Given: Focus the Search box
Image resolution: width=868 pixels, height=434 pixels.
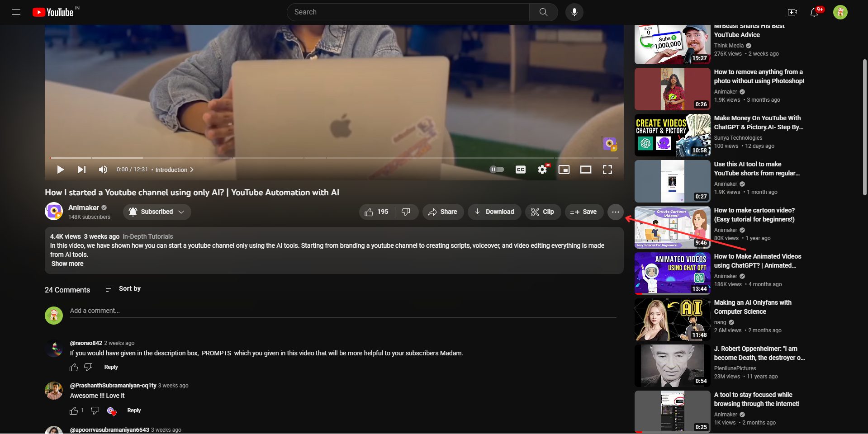Looking at the screenshot, I should (x=408, y=12).
